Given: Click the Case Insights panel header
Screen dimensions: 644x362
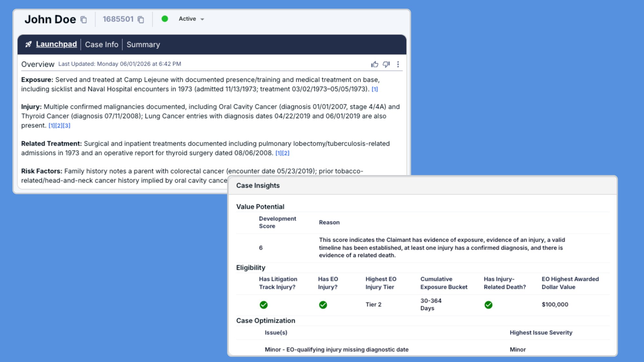Looking at the screenshot, I should click(x=422, y=186).
